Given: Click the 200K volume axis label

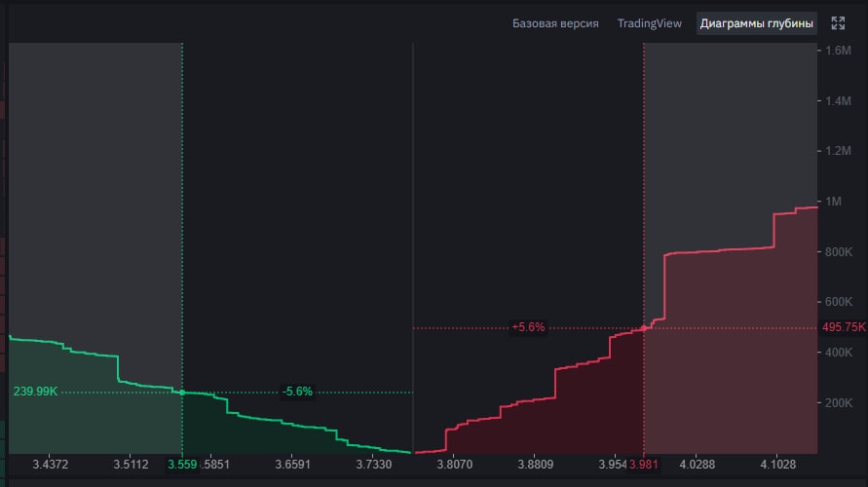Looking at the screenshot, I should click(x=839, y=403).
